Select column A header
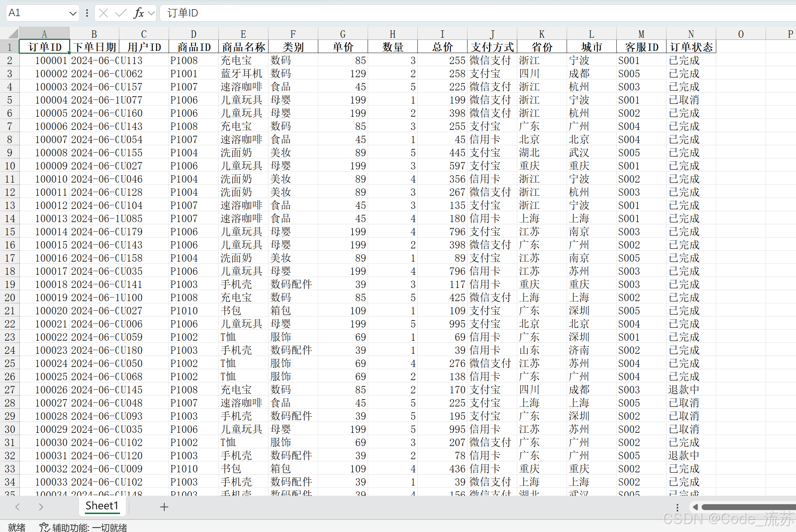The image size is (796, 532). (x=44, y=34)
